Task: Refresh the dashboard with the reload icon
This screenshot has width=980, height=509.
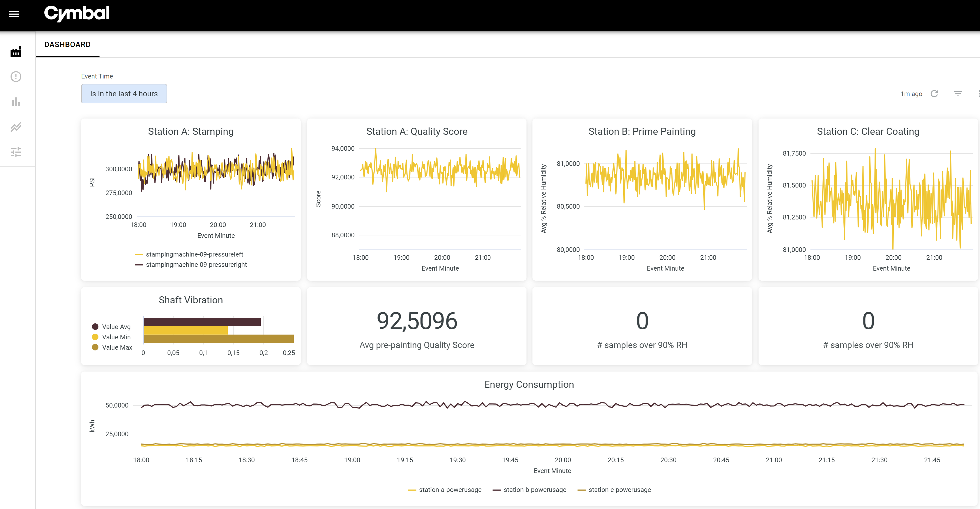Action: click(935, 94)
